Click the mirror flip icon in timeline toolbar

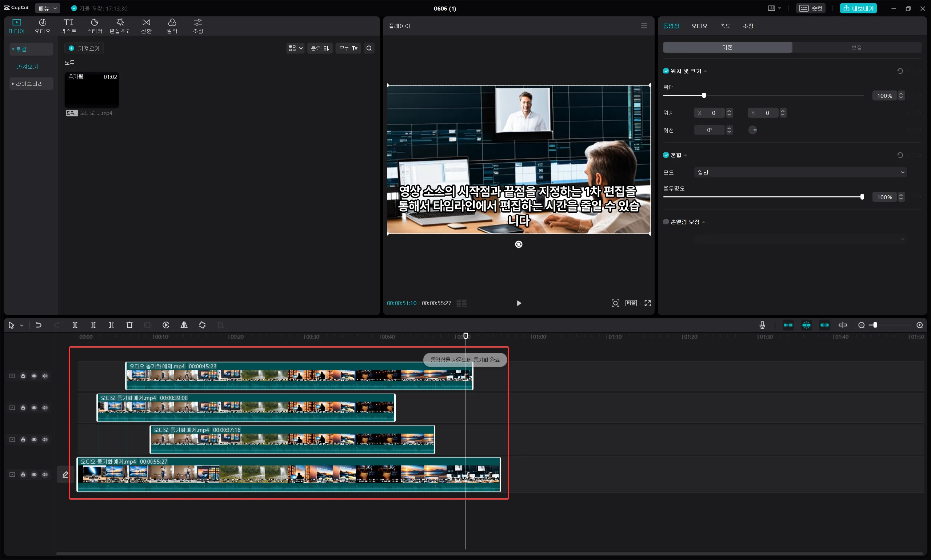coord(184,325)
